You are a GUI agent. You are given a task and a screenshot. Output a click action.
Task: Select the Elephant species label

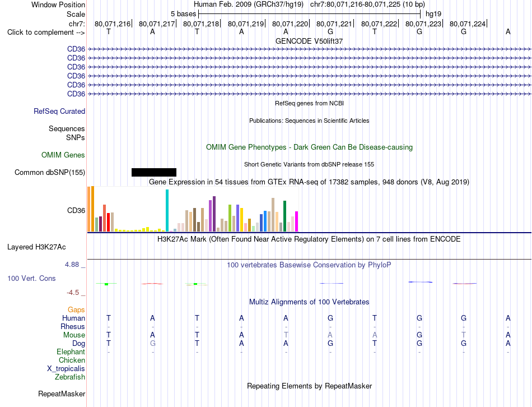tap(71, 352)
